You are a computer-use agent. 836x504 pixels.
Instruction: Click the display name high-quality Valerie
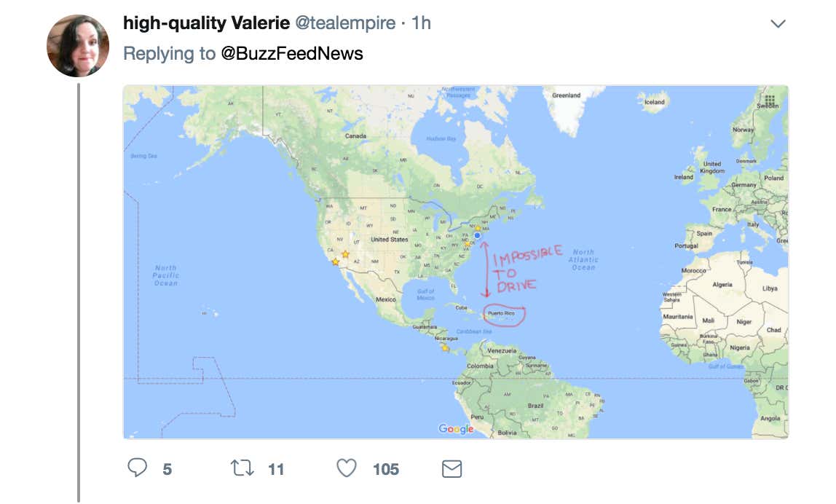[x=205, y=23]
